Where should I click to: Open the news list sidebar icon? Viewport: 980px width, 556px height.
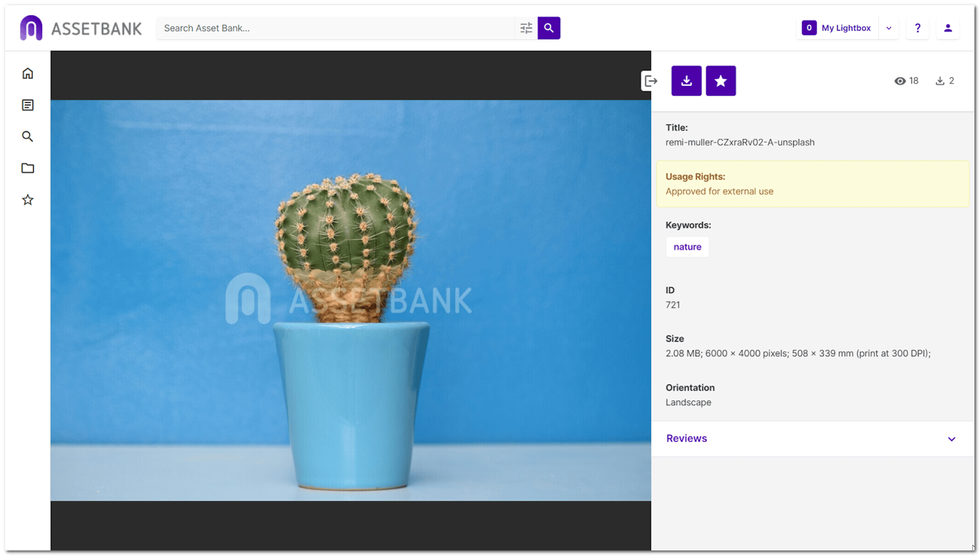28,105
